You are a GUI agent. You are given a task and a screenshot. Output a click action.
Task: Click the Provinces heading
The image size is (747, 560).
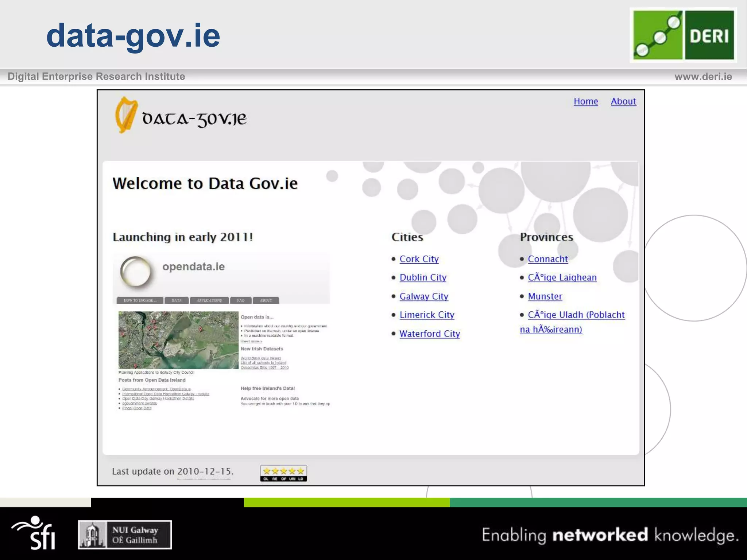546,237
